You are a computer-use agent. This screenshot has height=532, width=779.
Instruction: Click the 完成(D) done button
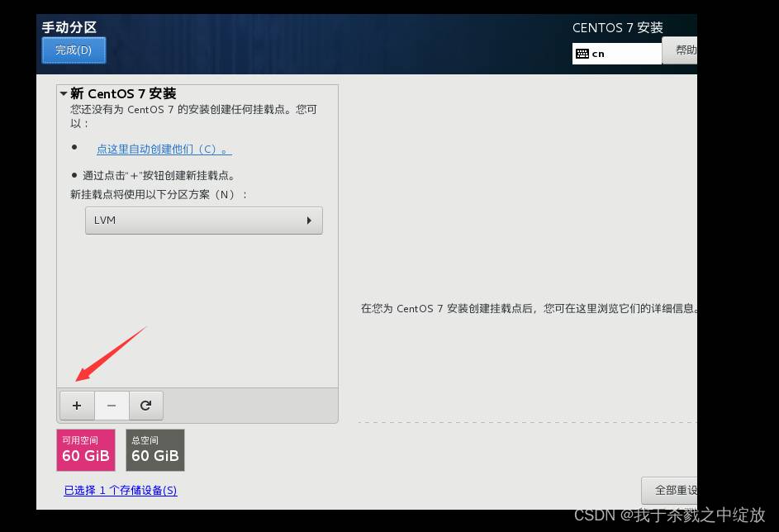74,50
